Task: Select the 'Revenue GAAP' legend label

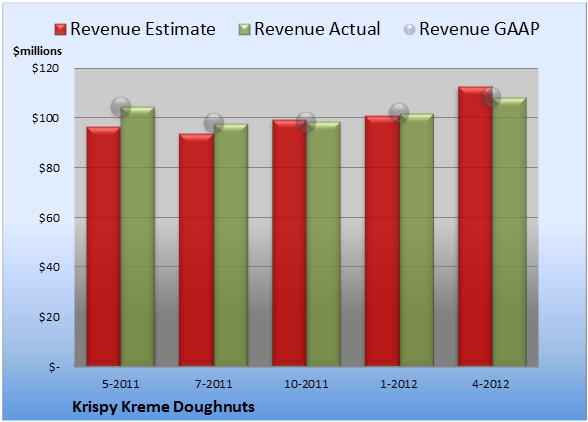Action: click(x=479, y=29)
